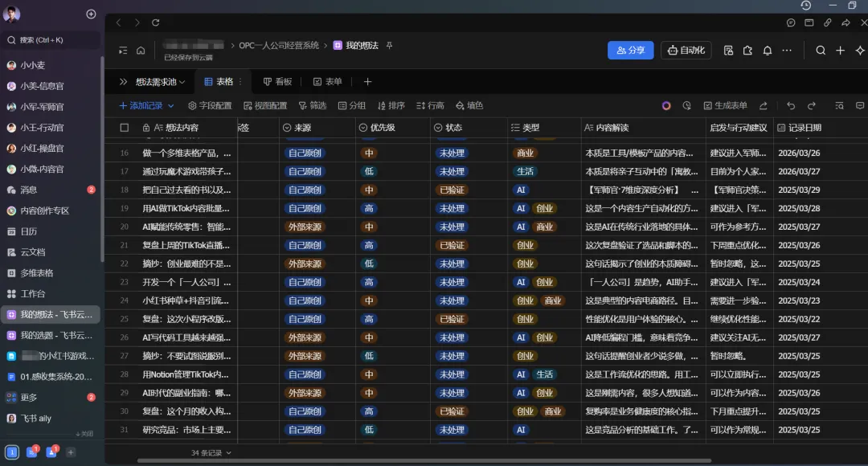Click the 筛选 filter button
Screen dimensions: 868x466
click(x=312, y=106)
